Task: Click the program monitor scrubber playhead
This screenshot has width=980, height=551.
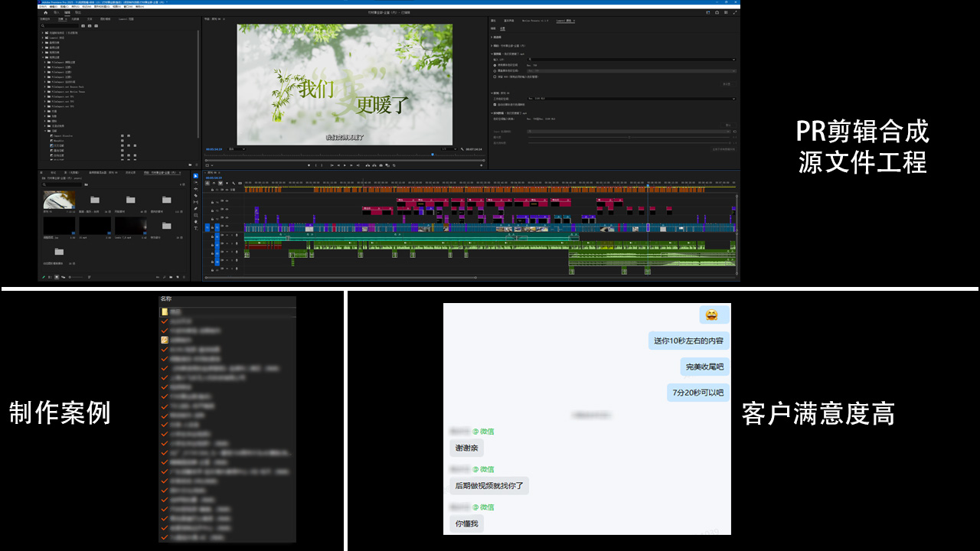Action: (433, 154)
